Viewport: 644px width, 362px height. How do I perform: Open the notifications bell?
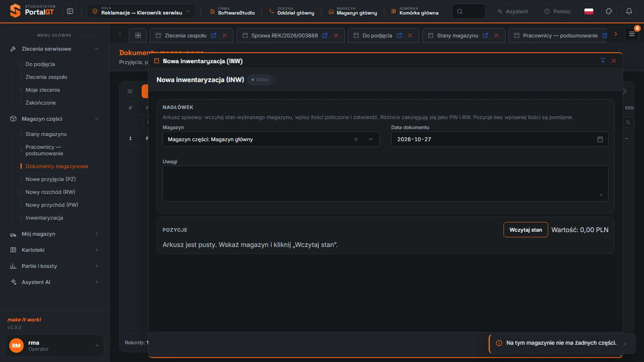tap(629, 11)
